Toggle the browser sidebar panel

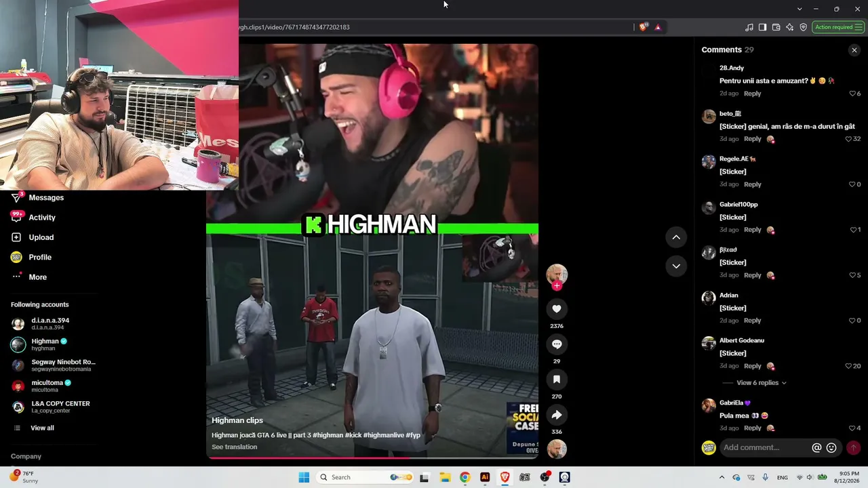tap(763, 27)
